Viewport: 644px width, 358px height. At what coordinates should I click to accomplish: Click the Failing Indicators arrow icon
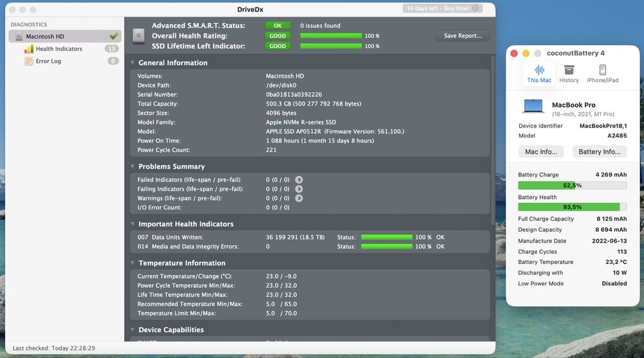(299, 189)
